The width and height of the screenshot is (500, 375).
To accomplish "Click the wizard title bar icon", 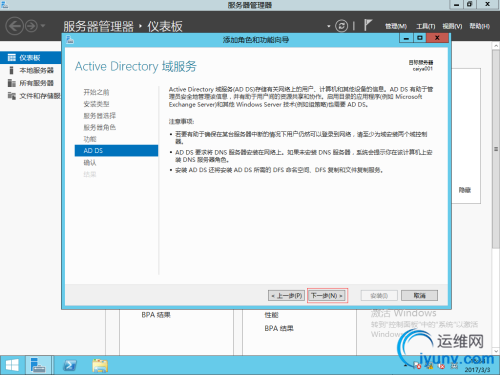I will (70, 40).
